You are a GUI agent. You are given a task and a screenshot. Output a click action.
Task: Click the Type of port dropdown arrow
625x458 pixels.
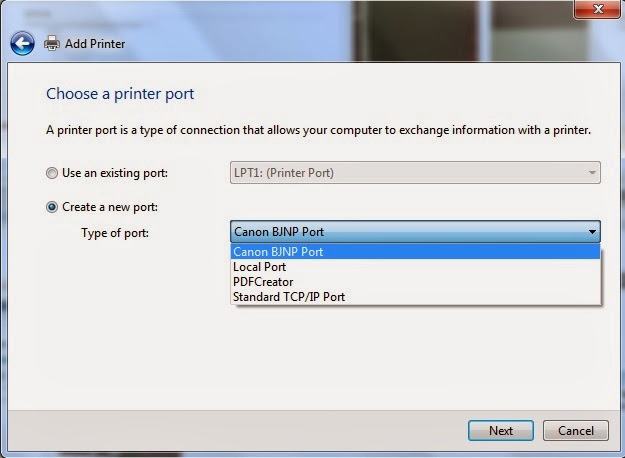click(x=592, y=232)
